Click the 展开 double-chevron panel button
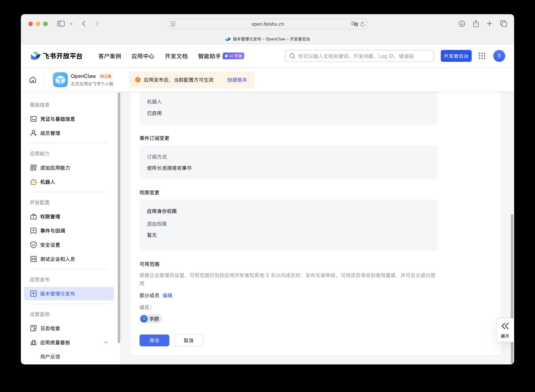The height and width of the screenshot is (392, 535). [505, 330]
